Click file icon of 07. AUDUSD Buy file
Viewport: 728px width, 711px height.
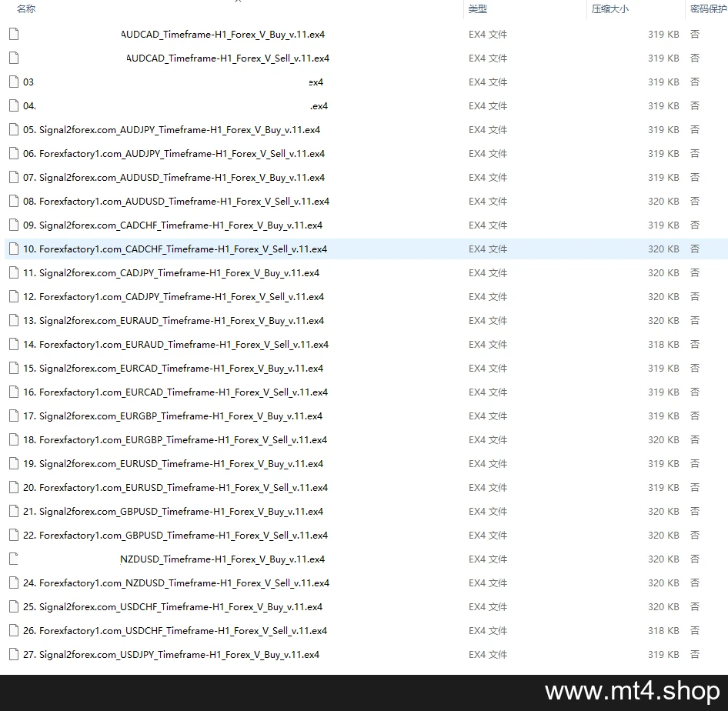[14, 177]
